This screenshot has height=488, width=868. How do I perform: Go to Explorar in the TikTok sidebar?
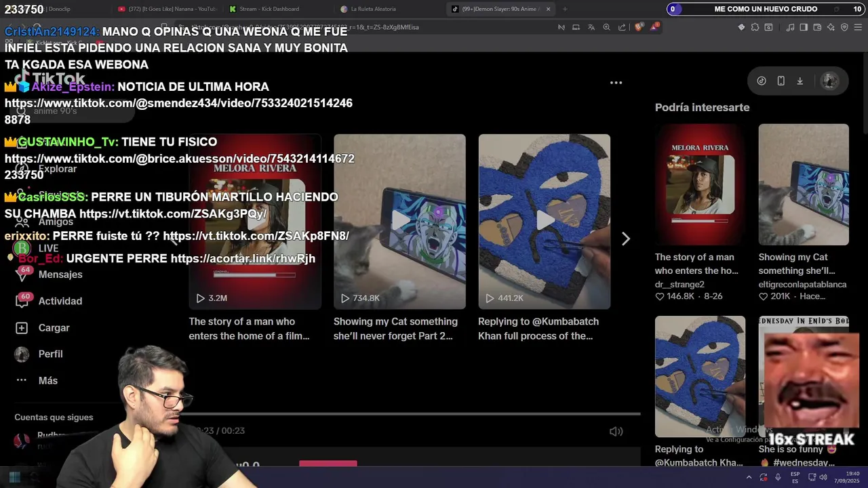pos(45,169)
